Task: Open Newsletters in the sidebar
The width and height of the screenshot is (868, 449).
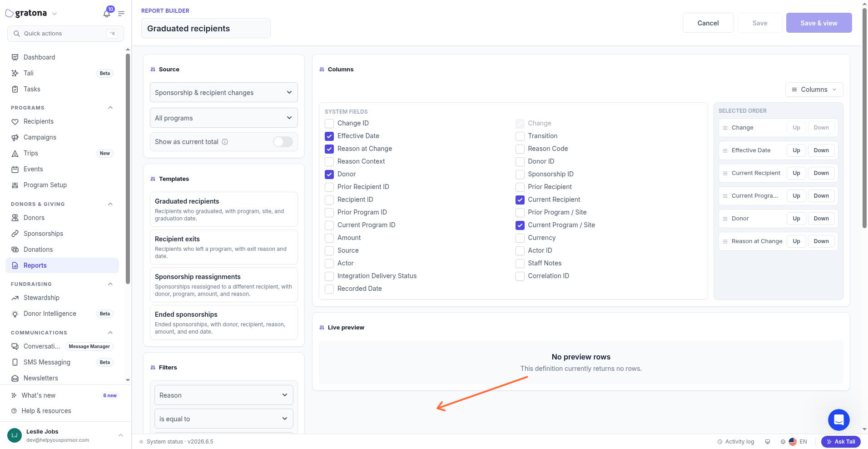Action: [x=62, y=378]
